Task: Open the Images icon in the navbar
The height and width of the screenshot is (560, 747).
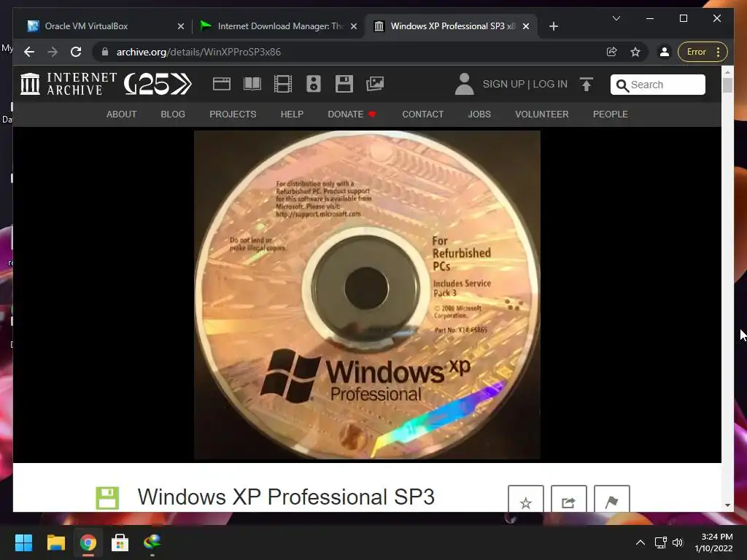Action: click(x=375, y=85)
